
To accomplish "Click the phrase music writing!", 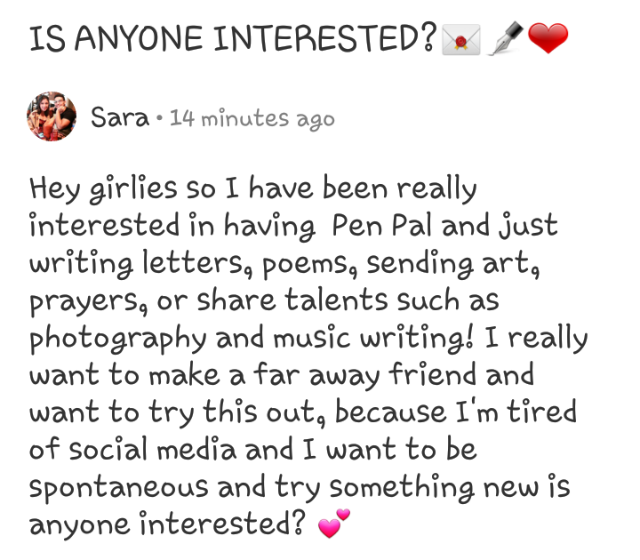I will pyautogui.click(x=372, y=339).
